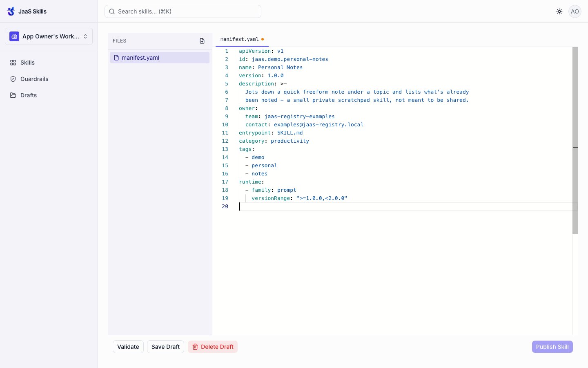Click 'prompt' family value on line 18

(x=287, y=190)
